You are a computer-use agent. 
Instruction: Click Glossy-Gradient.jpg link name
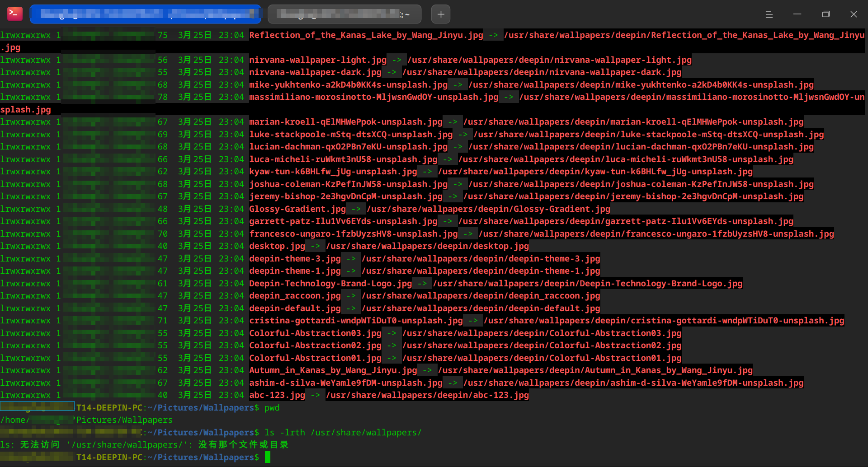tap(297, 209)
